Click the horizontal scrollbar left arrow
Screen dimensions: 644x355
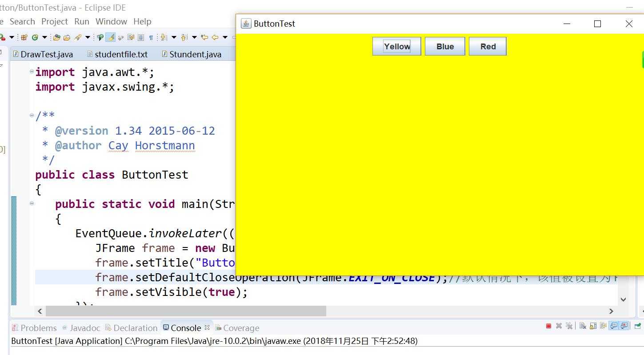[40, 311]
